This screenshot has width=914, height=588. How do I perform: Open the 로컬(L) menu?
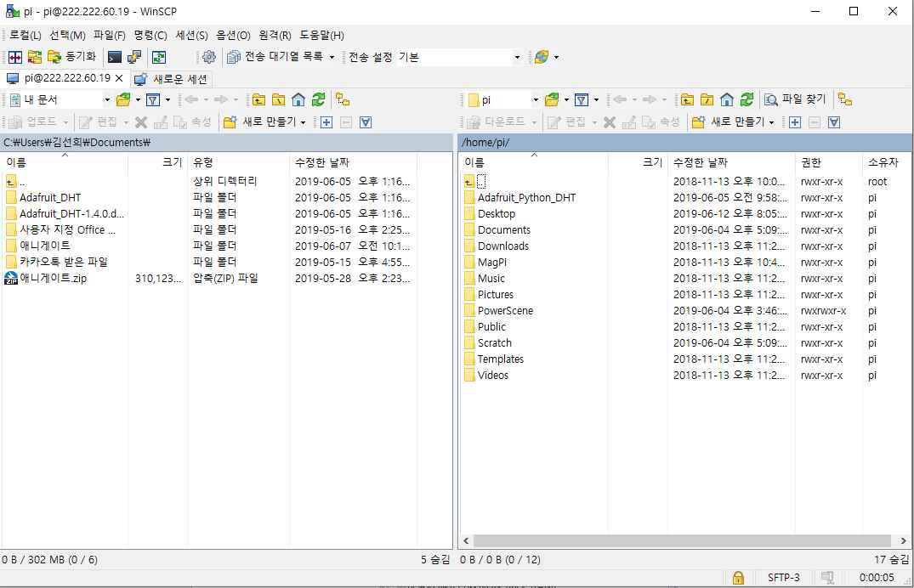click(x=25, y=35)
